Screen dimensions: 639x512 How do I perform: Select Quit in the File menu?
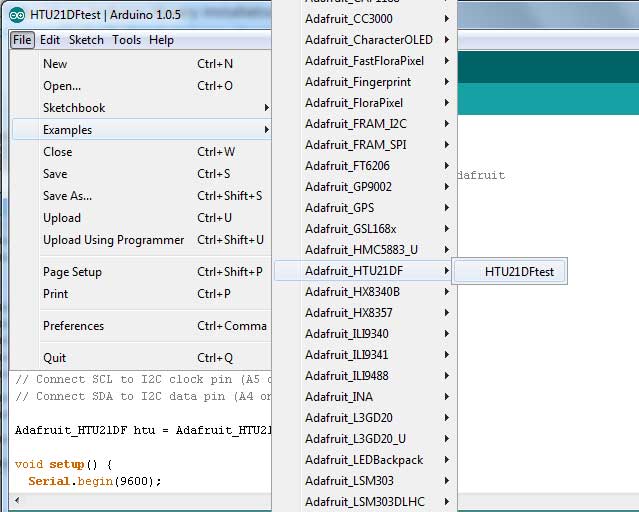pyautogui.click(x=55, y=358)
